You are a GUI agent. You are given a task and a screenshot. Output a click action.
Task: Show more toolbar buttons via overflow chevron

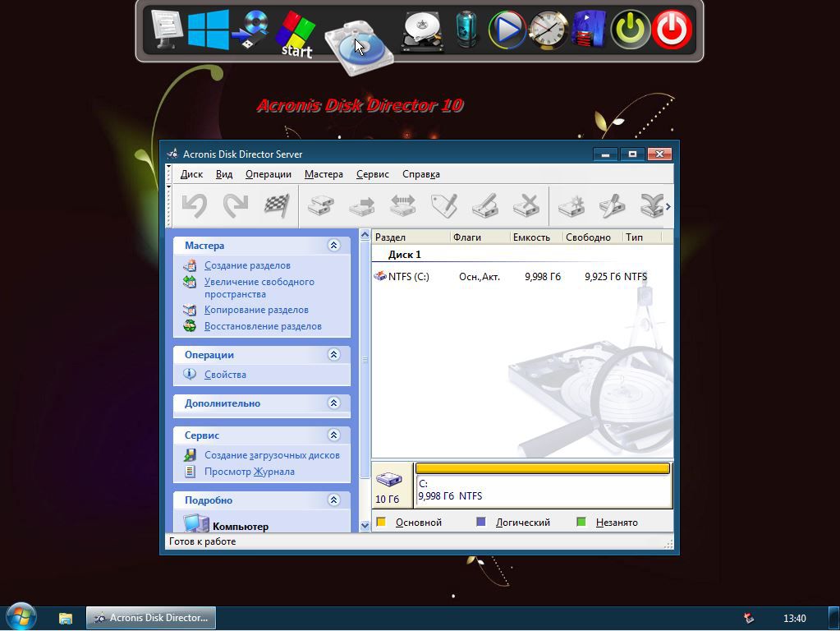tap(668, 206)
